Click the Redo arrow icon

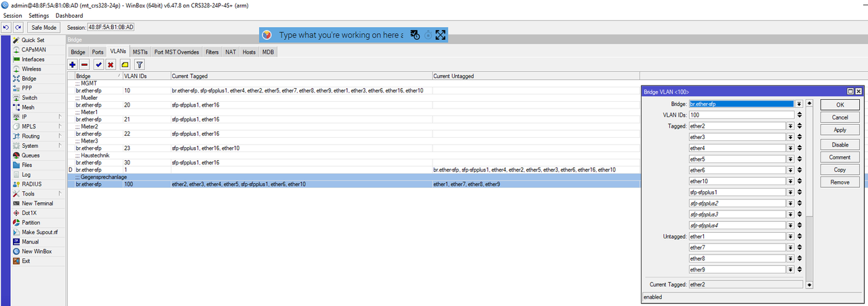18,27
